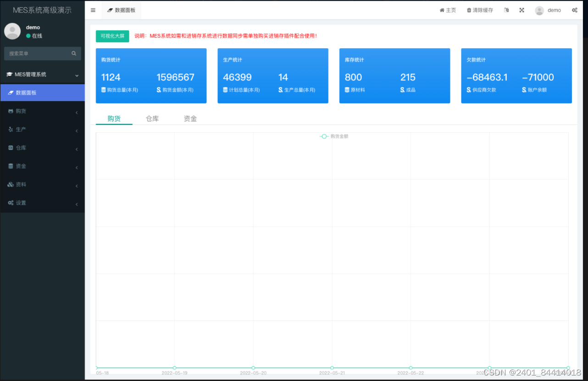
Task: Expand the 仓库 submenu chevron
Action: (x=76, y=149)
